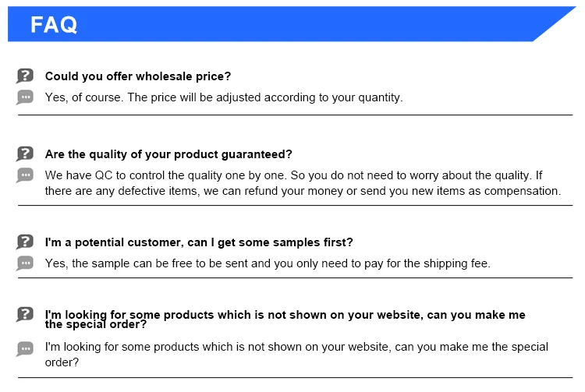Click the QC quality control answer text
The image size is (585, 392).
(293, 175)
